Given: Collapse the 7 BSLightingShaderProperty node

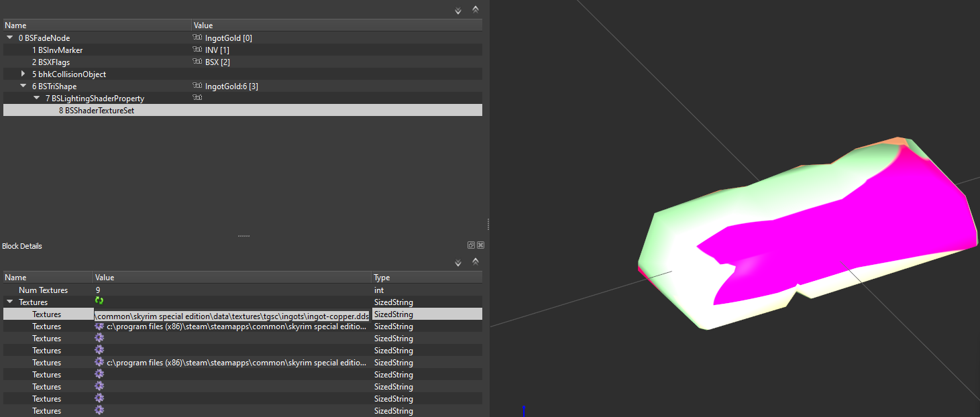Looking at the screenshot, I should pyautogui.click(x=37, y=99).
